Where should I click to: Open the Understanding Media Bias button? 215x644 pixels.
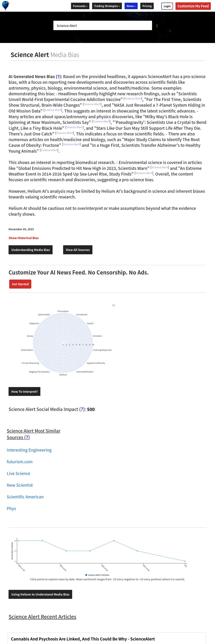(30, 250)
